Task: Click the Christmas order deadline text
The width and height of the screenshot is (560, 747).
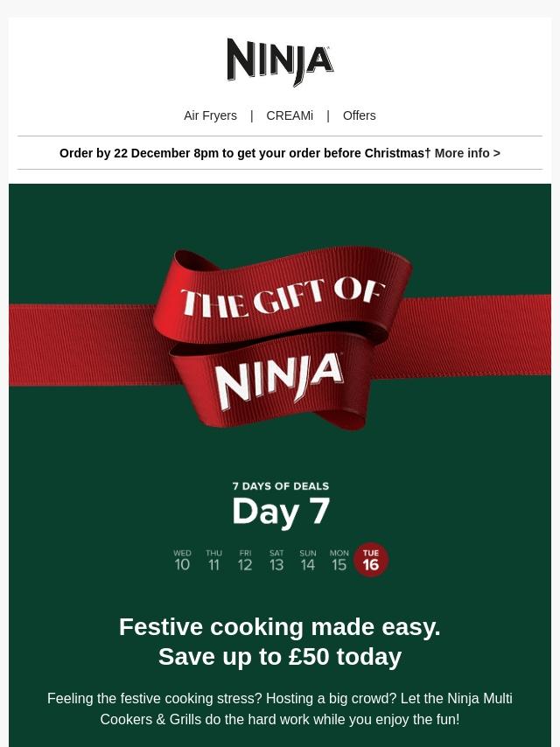Action: [244, 153]
